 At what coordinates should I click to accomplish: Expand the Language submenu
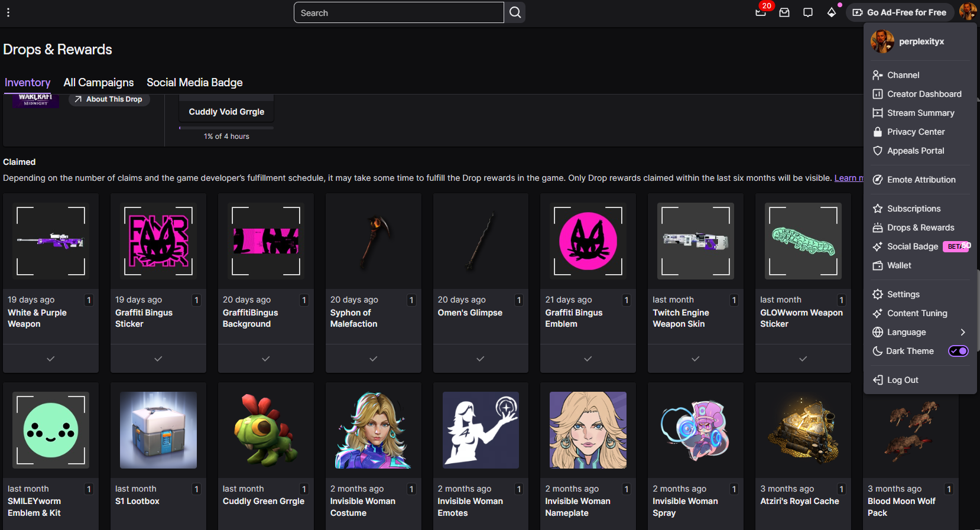click(x=919, y=332)
